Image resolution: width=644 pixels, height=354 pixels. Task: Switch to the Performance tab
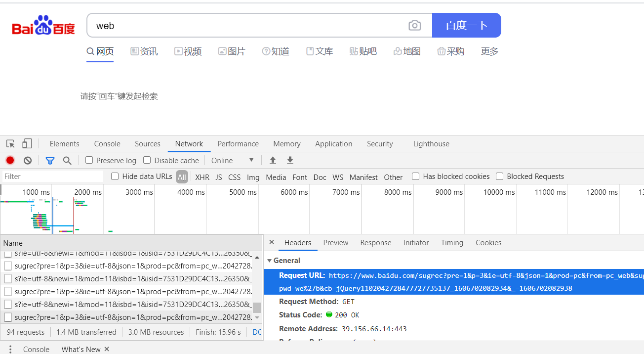(238, 144)
